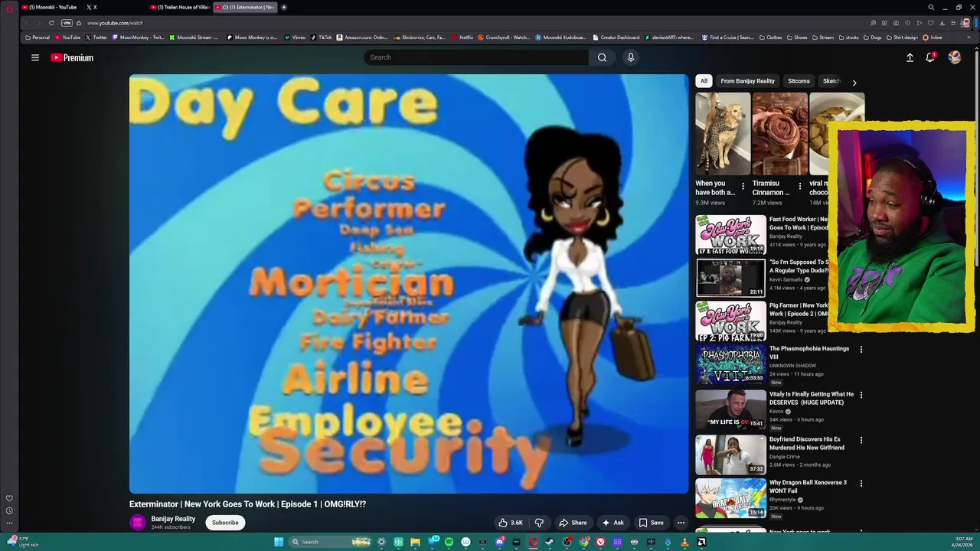
Task: Open Discord from the taskbar
Action: point(498,542)
